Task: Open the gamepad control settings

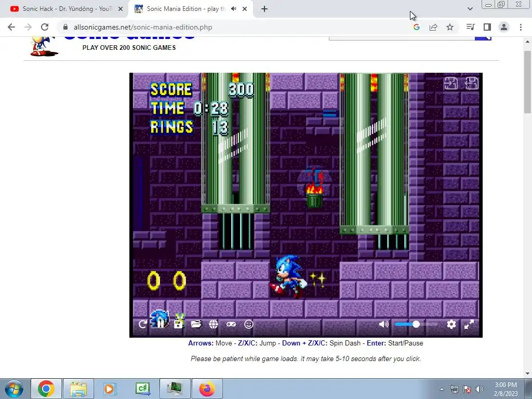Action: (231, 324)
